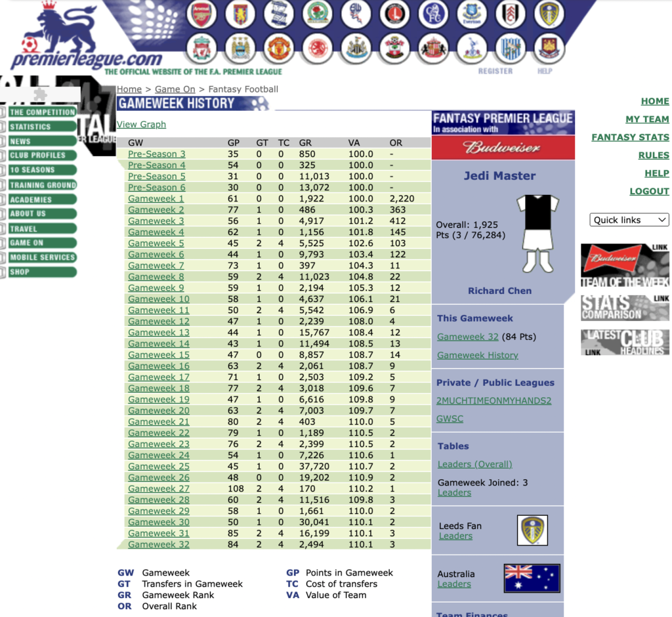This screenshot has height=617, width=672.
Task: Open the News menu item
Action: coord(42,141)
